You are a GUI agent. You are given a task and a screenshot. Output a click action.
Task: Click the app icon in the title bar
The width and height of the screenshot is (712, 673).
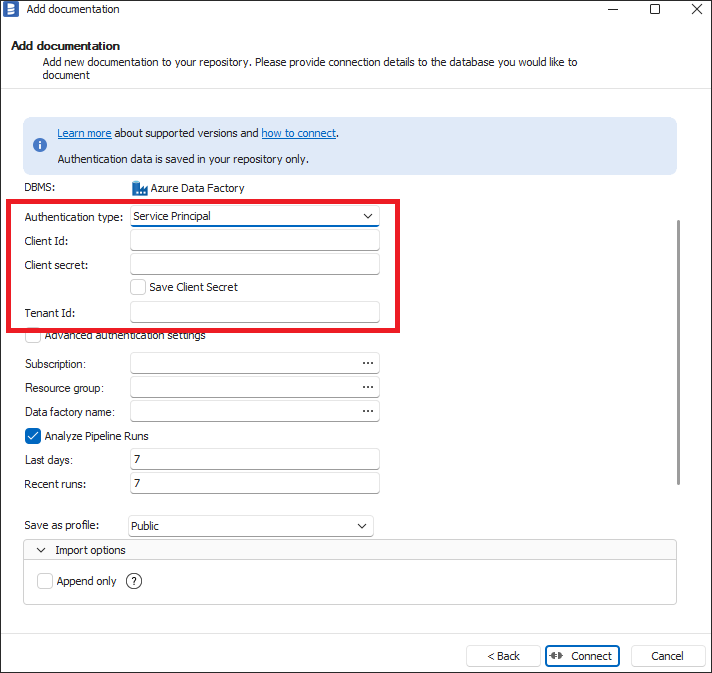click(12, 10)
